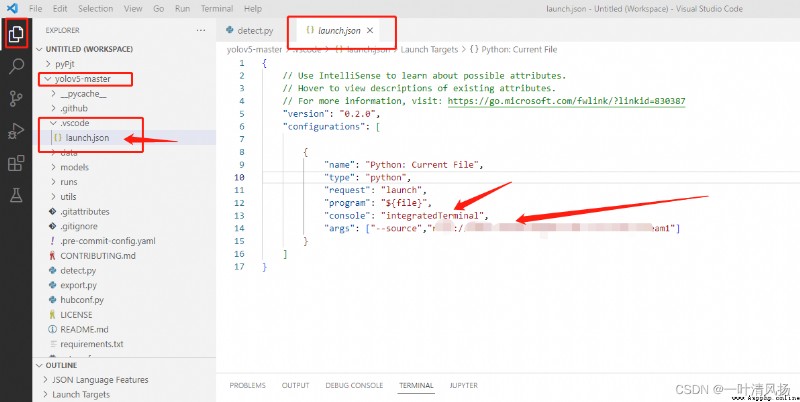This screenshot has width=800, height=402.
Task: Open the Testing flask view
Action: pos(16,195)
